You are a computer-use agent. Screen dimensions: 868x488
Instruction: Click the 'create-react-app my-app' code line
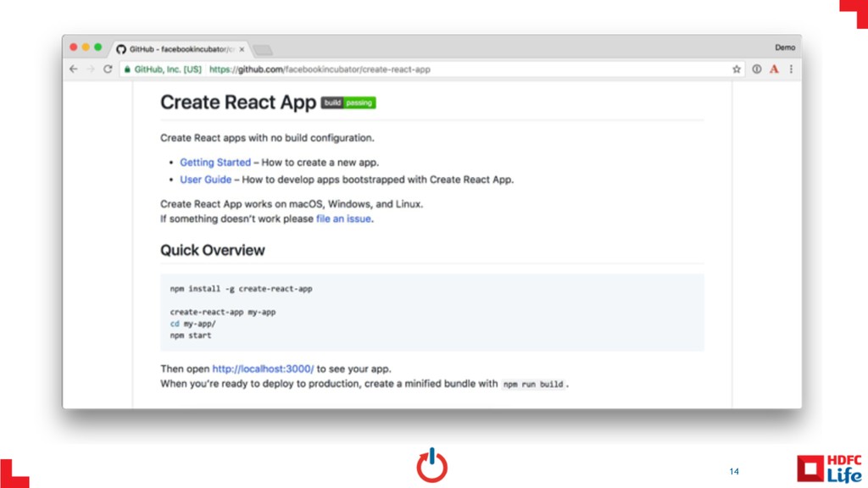[x=223, y=312]
